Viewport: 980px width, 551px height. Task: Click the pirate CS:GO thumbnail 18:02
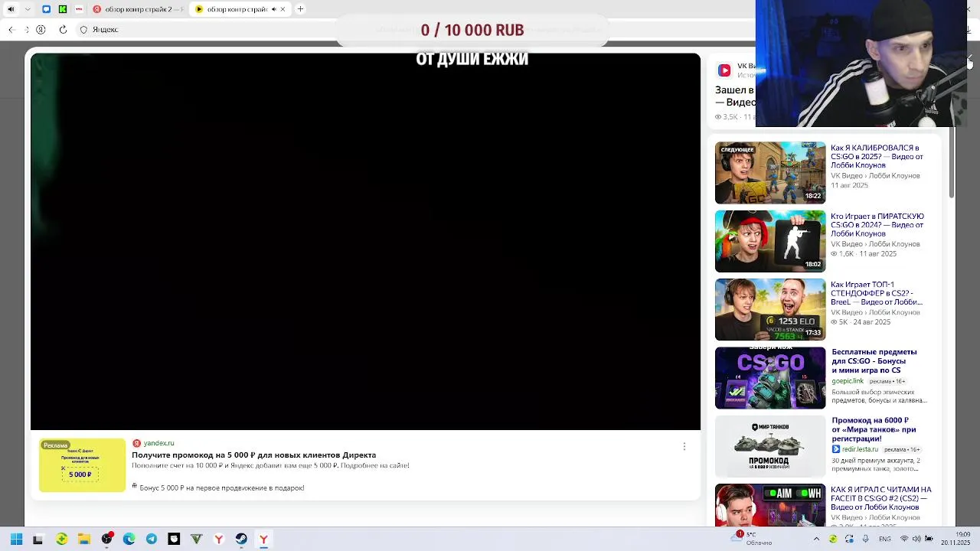[x=770, y=241]
